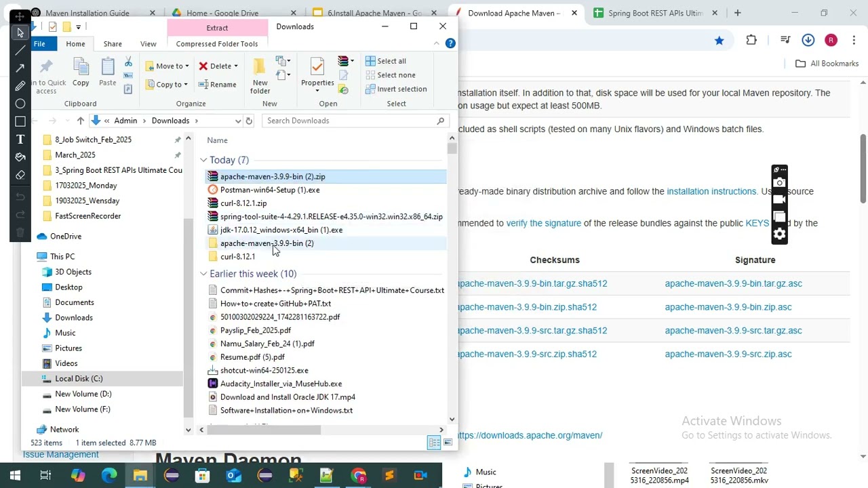The image size is (868, 488).
Task: Choose the circle shape tool
Action: (x=20, y=104)
